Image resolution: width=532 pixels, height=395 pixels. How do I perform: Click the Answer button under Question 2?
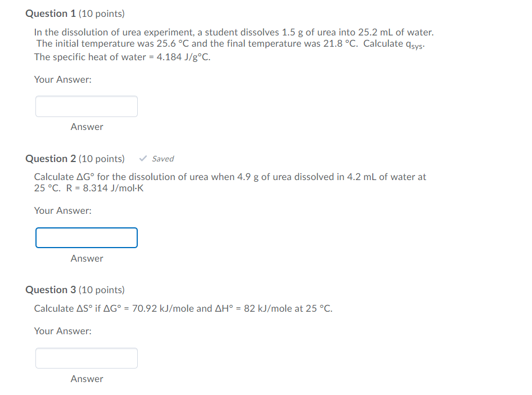[87, 258]
